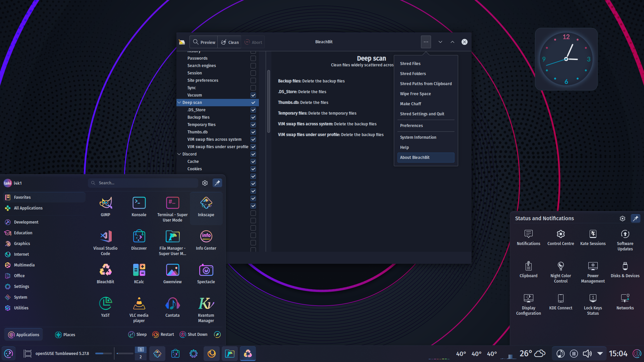Image resolution: width=644 pixels, height=362 pixels.
Task: Open Display Configuration applet
Action: (528, 304)
